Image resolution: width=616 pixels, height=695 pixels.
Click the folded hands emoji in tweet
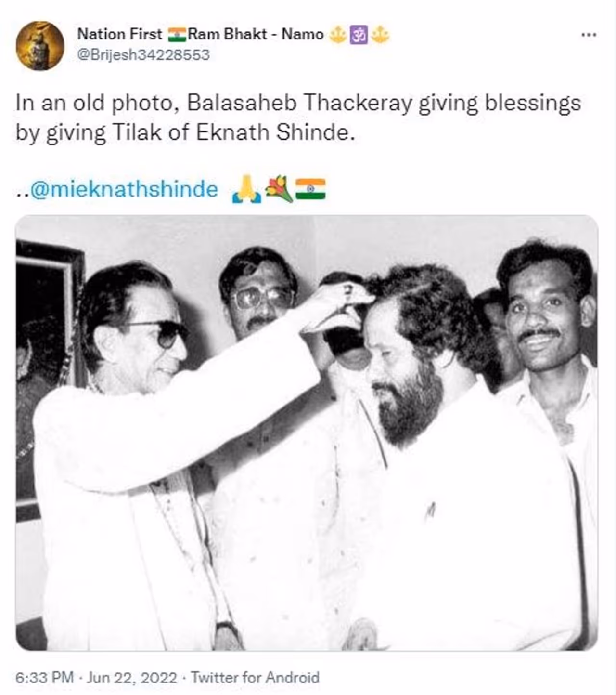[x=247, y=189]
